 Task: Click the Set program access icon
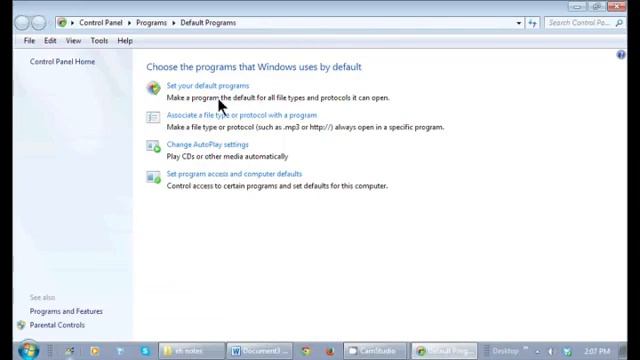coord(153,177)
